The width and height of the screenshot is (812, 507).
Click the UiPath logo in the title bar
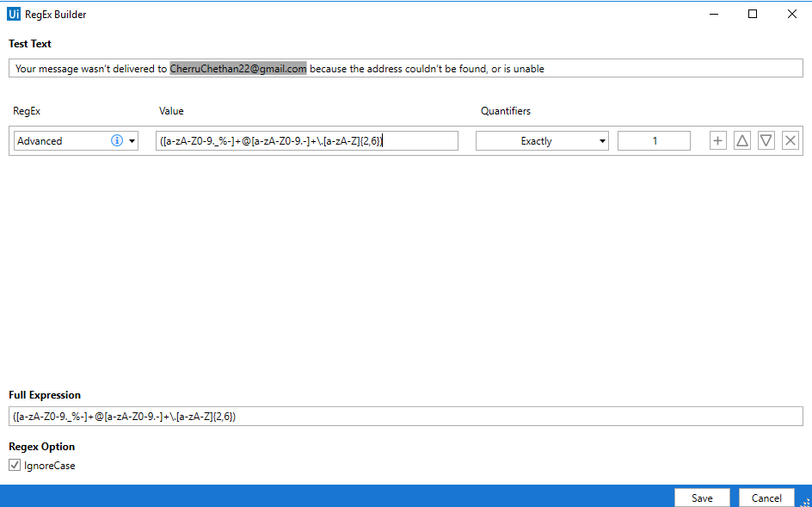[x=14, y=14]
